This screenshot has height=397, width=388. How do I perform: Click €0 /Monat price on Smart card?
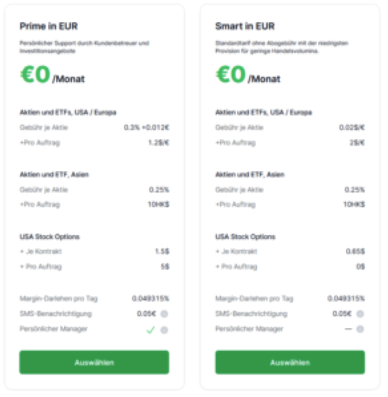[248, 75]
